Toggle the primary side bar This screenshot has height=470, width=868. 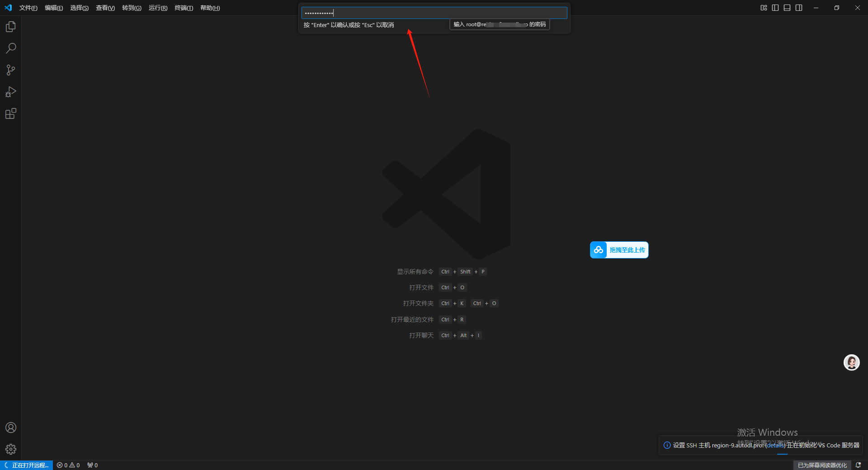coord(775,8)
